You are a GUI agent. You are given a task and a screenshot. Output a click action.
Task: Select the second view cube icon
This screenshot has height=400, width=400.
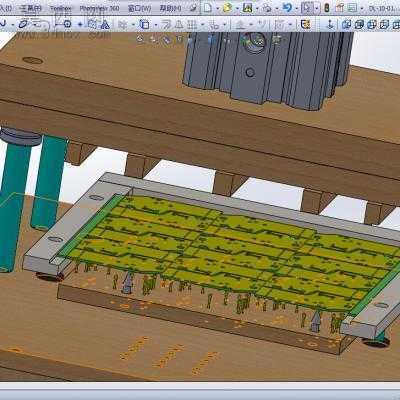359,24
